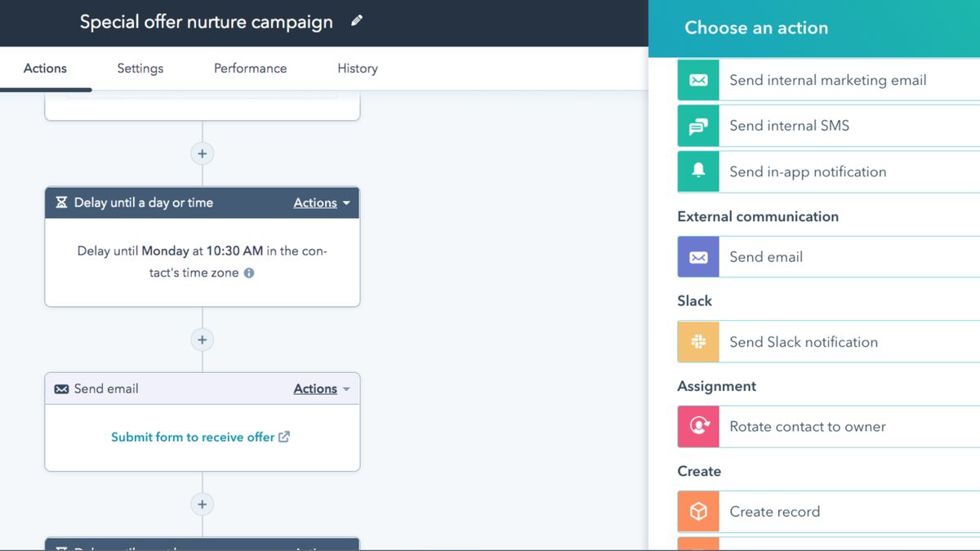Choose the Send Slack notification action

pos(804,342)
